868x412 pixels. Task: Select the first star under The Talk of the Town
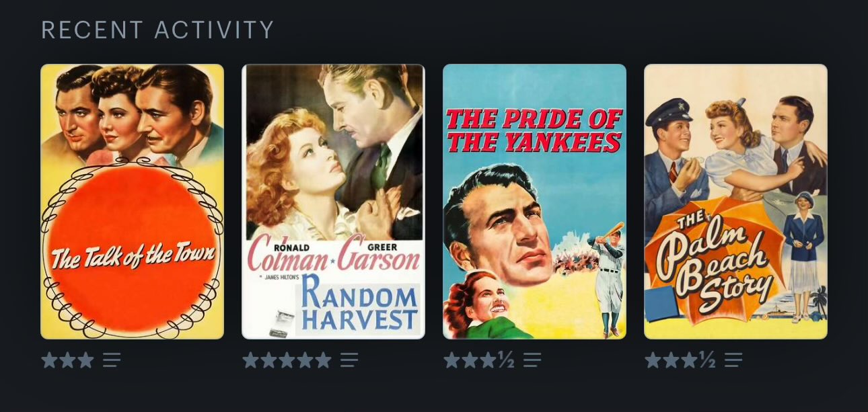(x=49, y=361)
